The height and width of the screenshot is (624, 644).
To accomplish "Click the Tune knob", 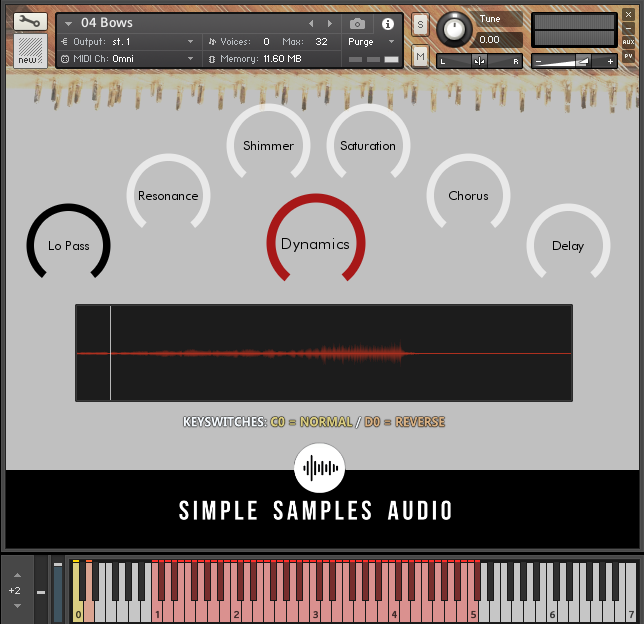I will (x=453, y=30).
